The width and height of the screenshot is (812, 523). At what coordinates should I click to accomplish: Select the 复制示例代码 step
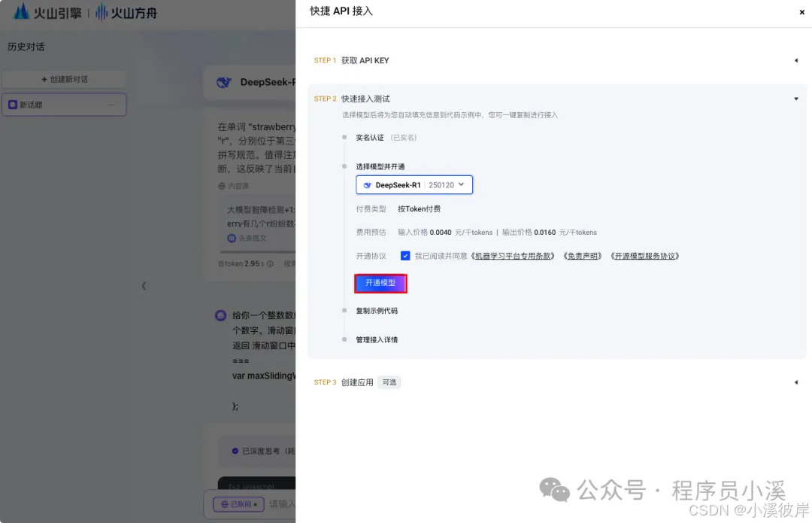click(x=377, y=311)
